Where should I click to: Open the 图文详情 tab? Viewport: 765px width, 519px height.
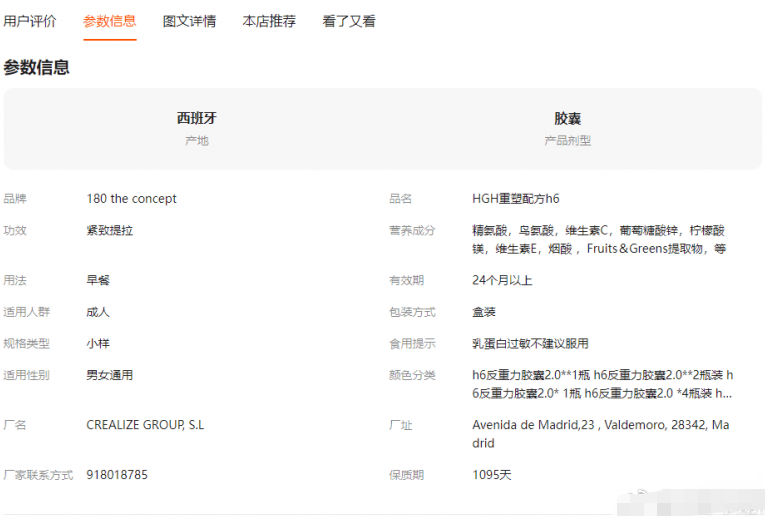pos(189,21)
